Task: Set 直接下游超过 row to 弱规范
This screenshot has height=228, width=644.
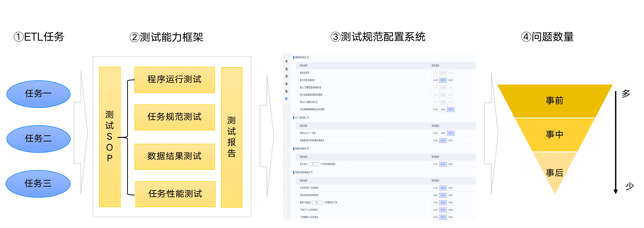Action: [443, 202]
